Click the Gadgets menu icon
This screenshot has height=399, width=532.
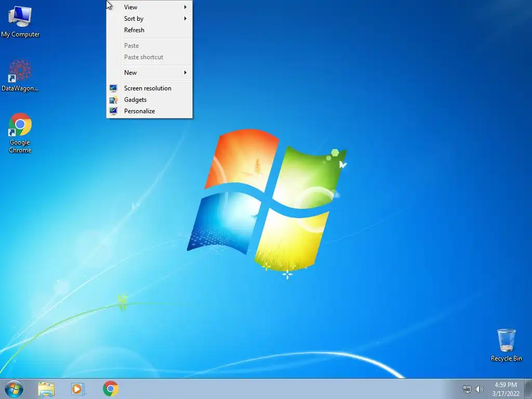coord(113,100)
